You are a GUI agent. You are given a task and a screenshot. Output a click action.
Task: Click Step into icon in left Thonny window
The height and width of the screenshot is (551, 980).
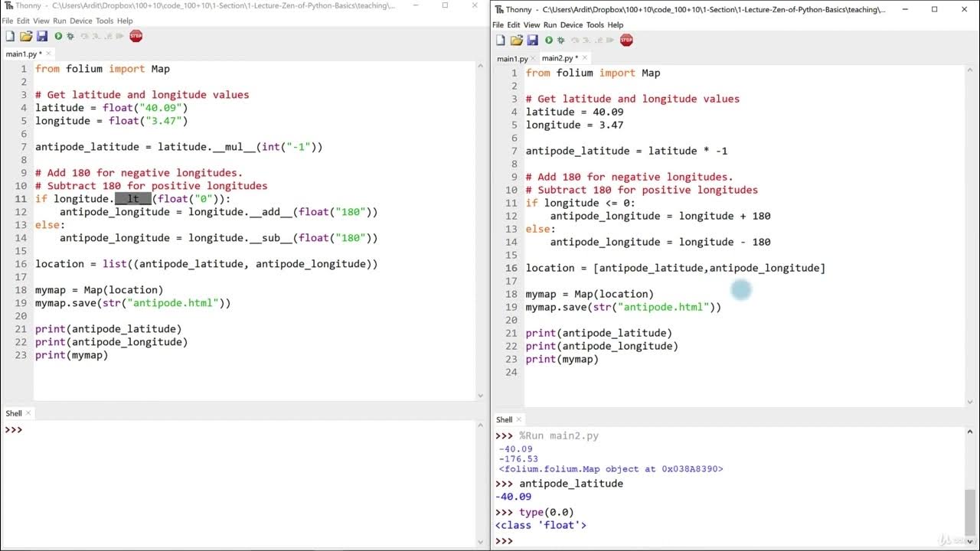(95, 36)
